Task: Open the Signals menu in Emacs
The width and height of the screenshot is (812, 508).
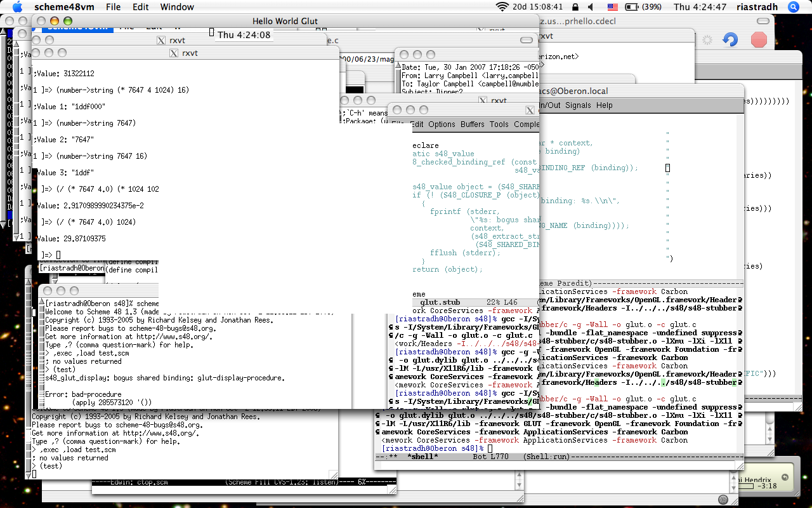Action: (577, 105)
